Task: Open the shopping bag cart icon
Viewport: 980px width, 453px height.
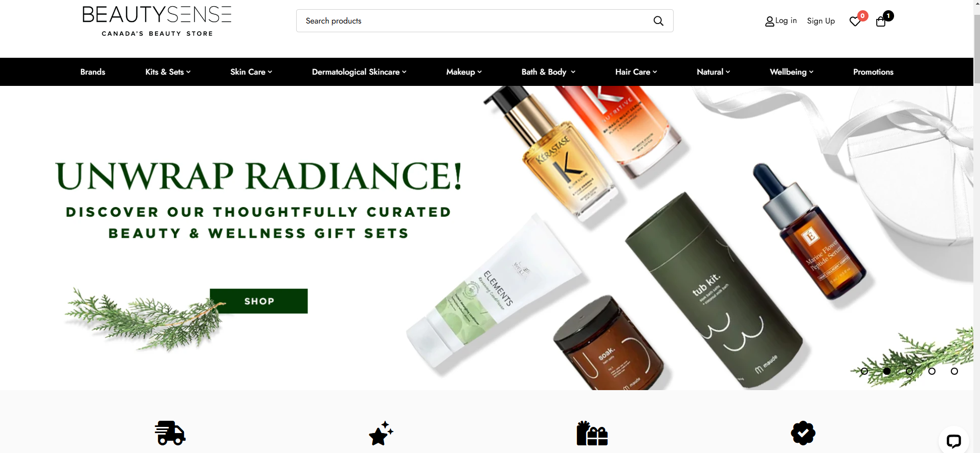Action: [x=881, y=21]
